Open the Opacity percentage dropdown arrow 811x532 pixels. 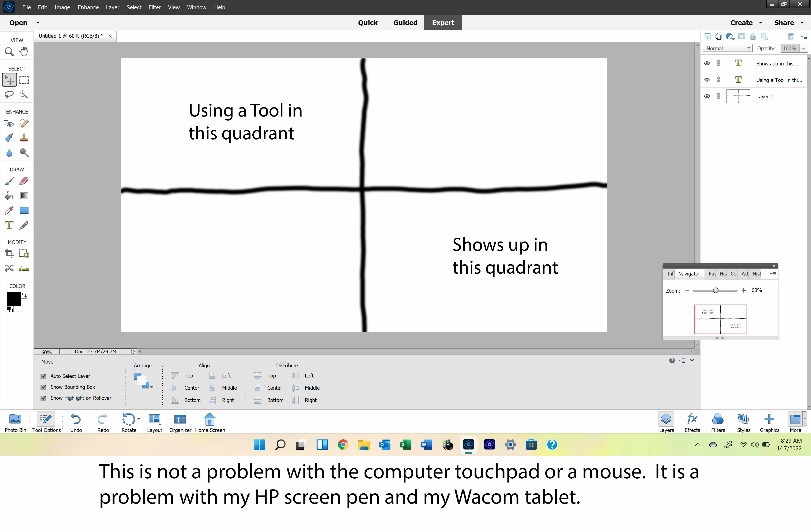tap(804, 48)
